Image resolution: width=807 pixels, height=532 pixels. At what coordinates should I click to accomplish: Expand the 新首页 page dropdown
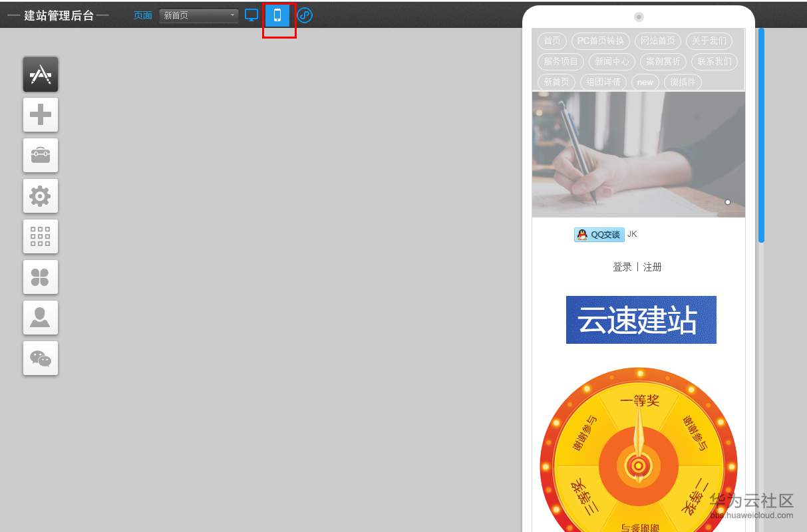pos(199,15)
